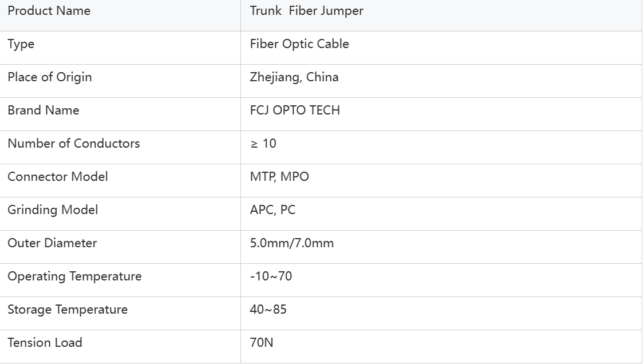The height and width of the screenshot is (364, 644).
Task: Click the "Brand Name" label
Action: click(44, 110)
